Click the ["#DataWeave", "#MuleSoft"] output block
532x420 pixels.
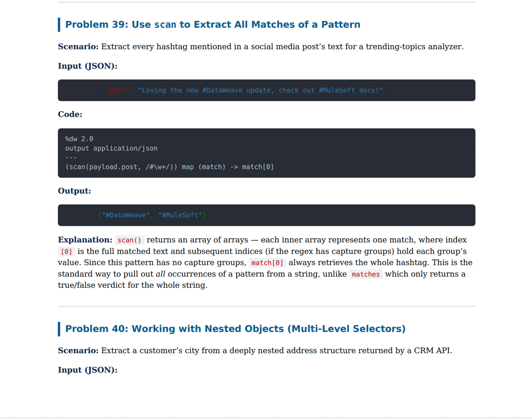point(266,215)
